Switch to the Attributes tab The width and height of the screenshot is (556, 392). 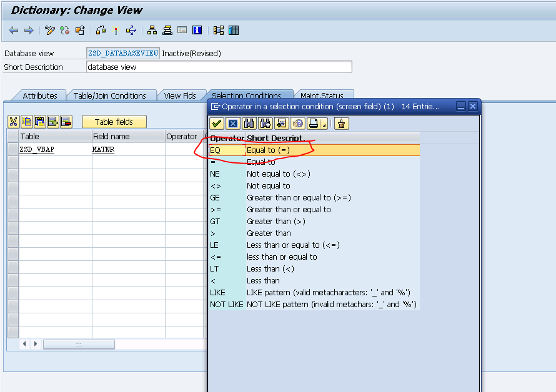click(x=39, y=96)
